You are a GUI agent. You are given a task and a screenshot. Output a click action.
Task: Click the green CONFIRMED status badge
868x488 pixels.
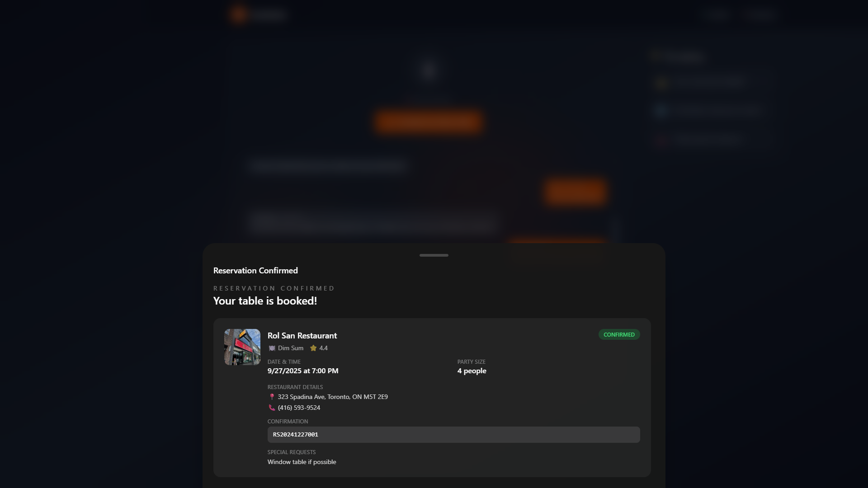pyautogui.click(x=619, y=334)
